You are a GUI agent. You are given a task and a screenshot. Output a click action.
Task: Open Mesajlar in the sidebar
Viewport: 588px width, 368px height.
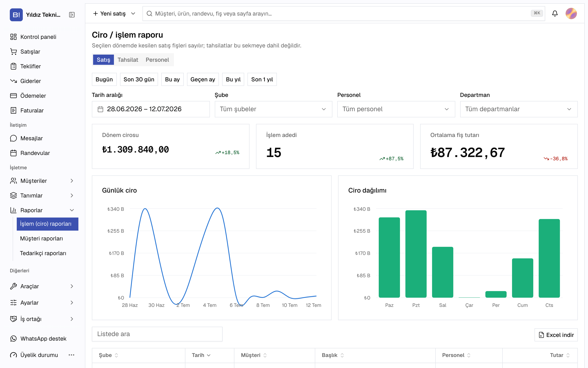pyautogui.click(x=26, y=138)
